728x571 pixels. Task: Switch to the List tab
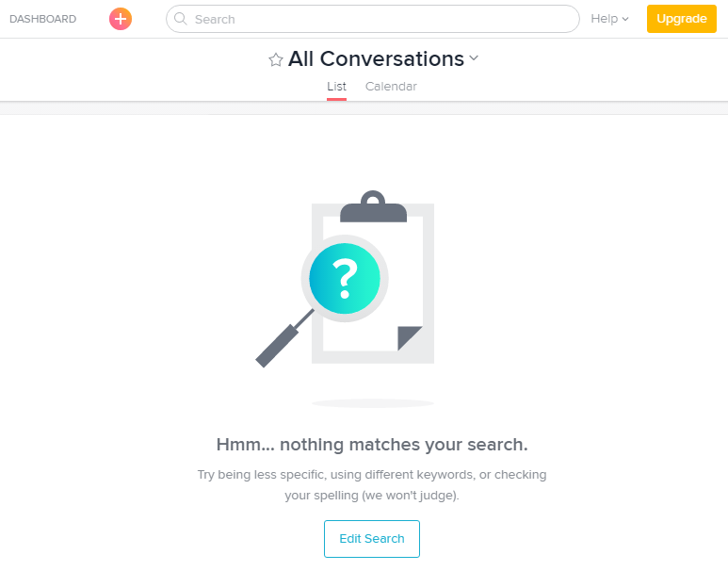pos(336,87)
